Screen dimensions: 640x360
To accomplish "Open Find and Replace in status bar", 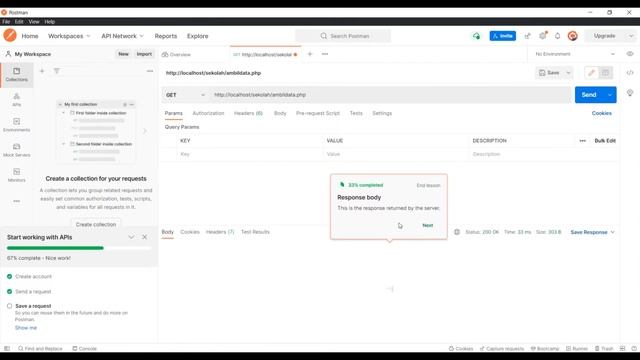I will (40, 349).
